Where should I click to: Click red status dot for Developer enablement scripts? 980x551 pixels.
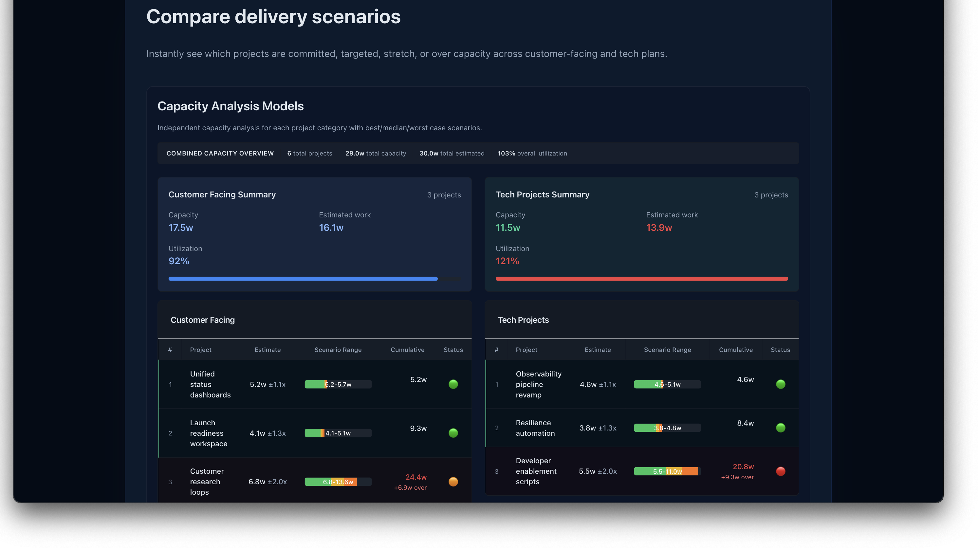pos(780,471)
